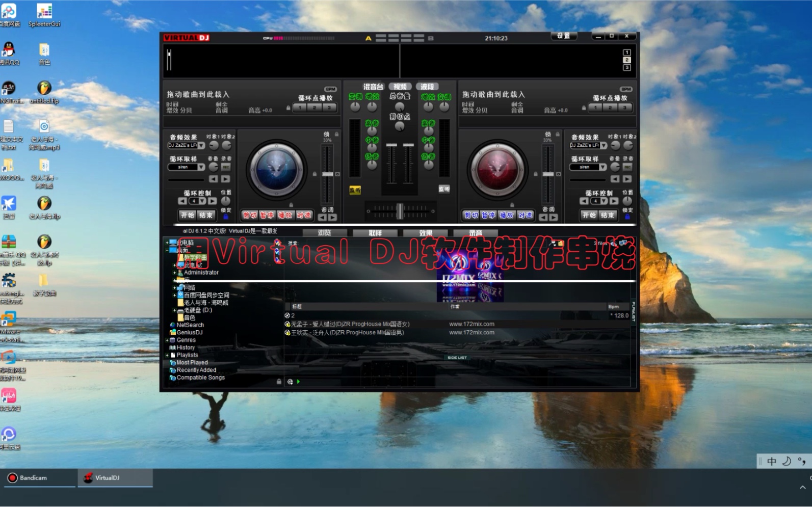Screen dimensions: 812x507
Task: Click left deck 播放 play button
Action: click(285, 216)
